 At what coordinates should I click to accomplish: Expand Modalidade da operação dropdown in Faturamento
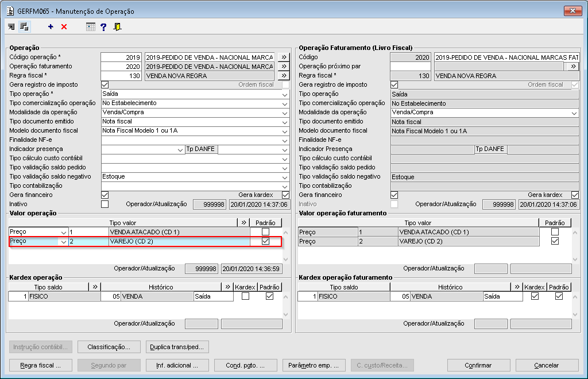tap(574, 113)
